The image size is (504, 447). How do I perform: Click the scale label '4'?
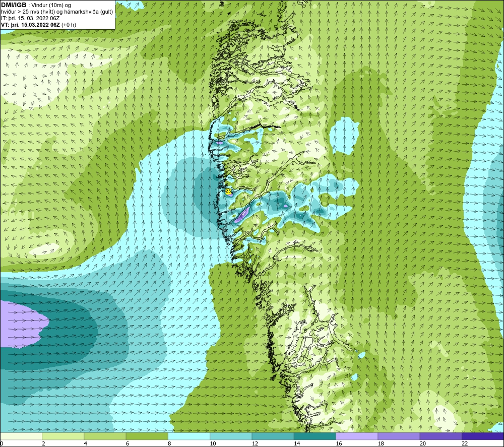pos(86,443)
